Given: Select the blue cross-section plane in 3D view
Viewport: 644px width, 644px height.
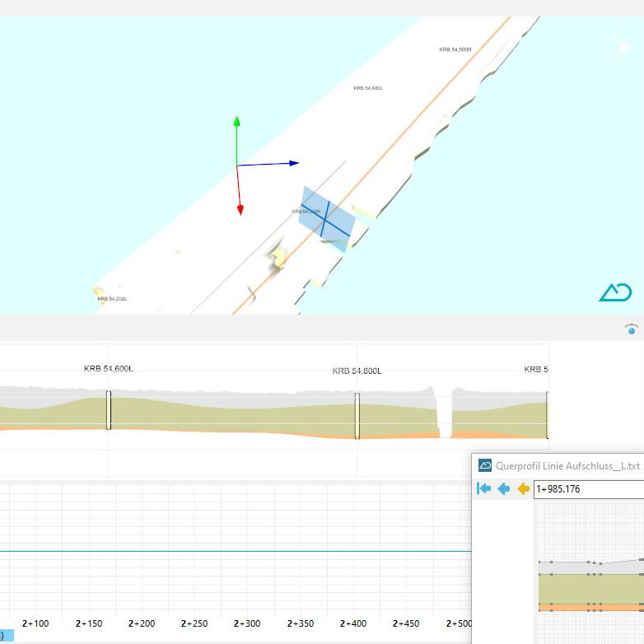Looking at the screenshot, I should point(327,218).
